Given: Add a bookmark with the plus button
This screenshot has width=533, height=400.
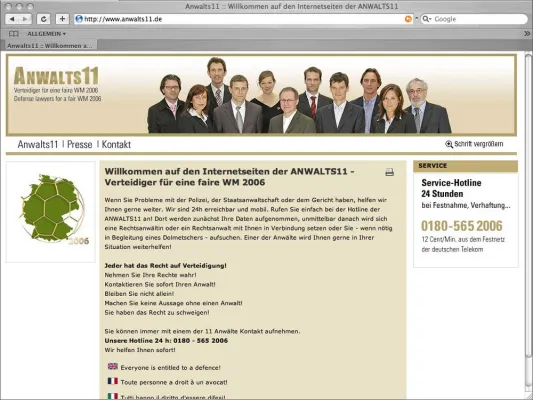Looking at the screenshot, I should (x=62, y=19).
